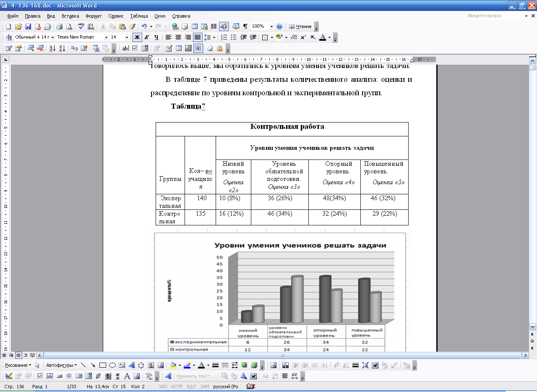This screenshot has width=537, height=392.
Task: Toggle Underline (Ч) formatting
Action: [x=156, y=37]
